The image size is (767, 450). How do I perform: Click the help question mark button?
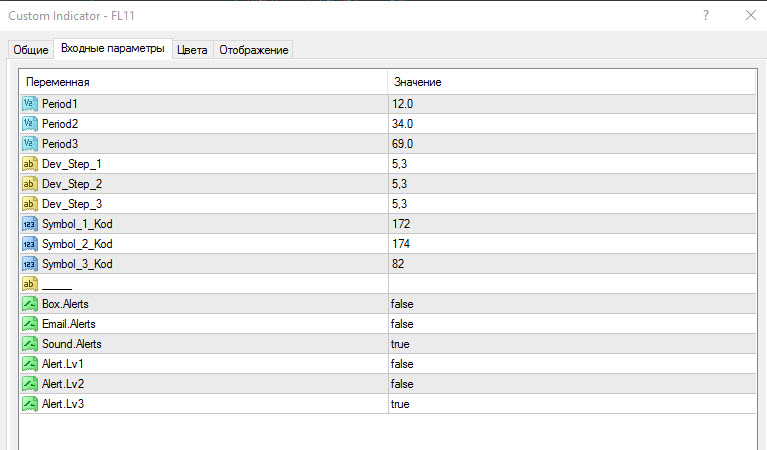(x=706, y=16)
